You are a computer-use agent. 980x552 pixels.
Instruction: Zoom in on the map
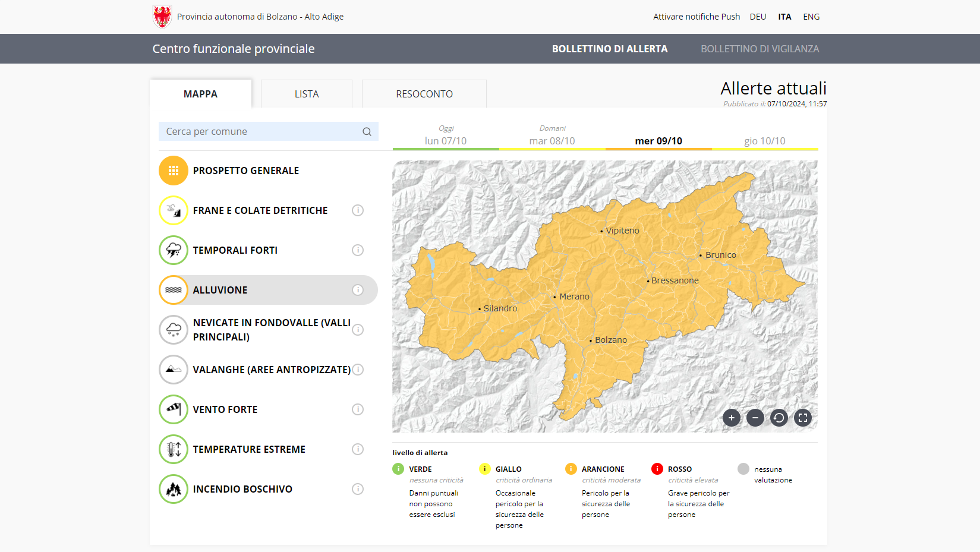coord(731,418)
